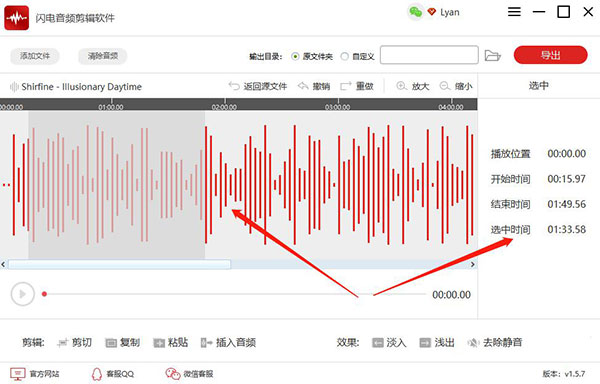Screen dimensions: 600x384
Task: Click the VIP diamond icon beside Lyan
Action: point(432,12)
